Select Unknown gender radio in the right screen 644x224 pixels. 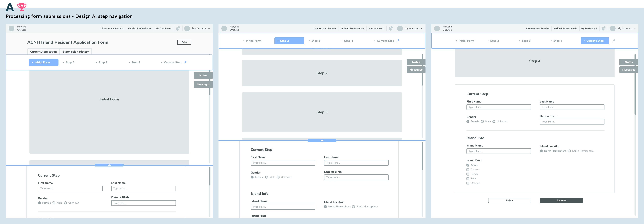coord(494,121)
